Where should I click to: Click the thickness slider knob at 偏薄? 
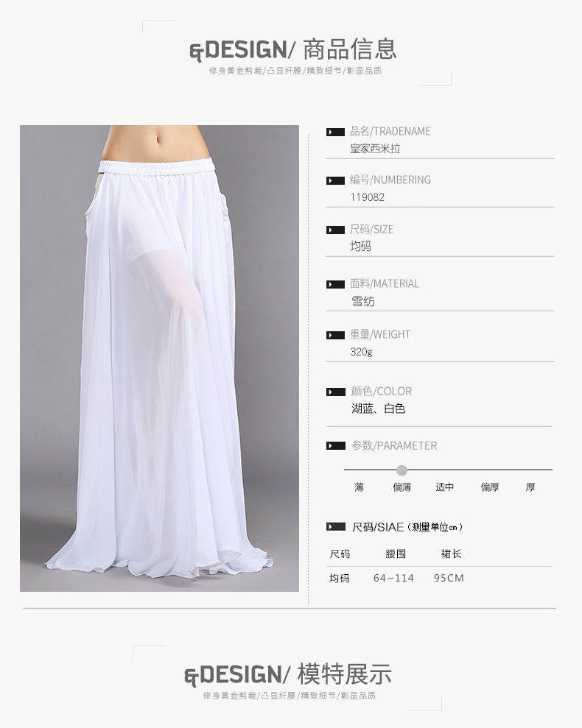[402, 470]
